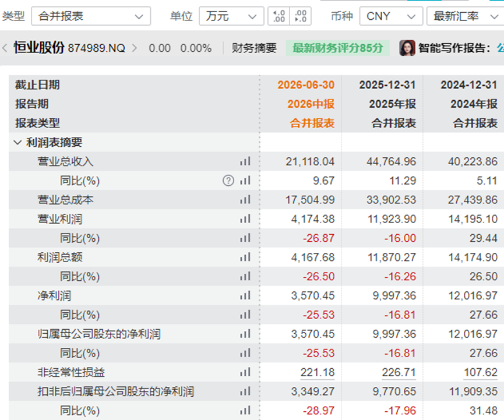Click 扣非后净利润 value 11,909.35
504x420 pixels.
coord(474,391)
